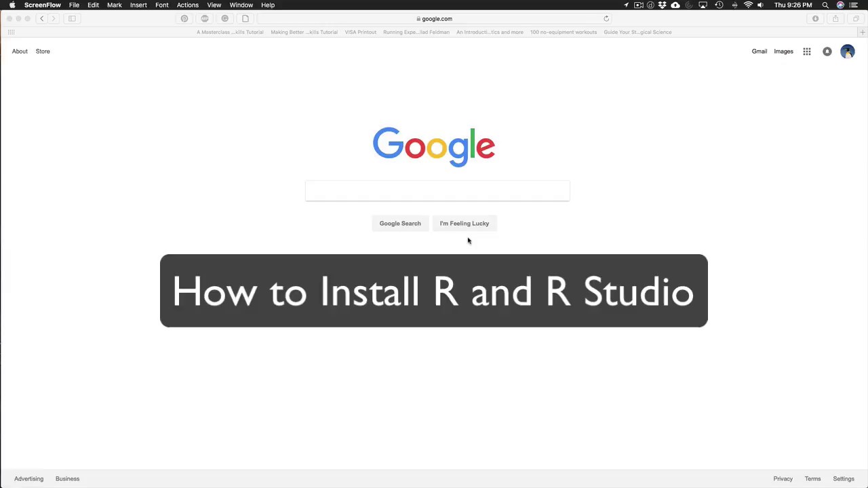Open Siri from the menu bar

tap(841, 5)
